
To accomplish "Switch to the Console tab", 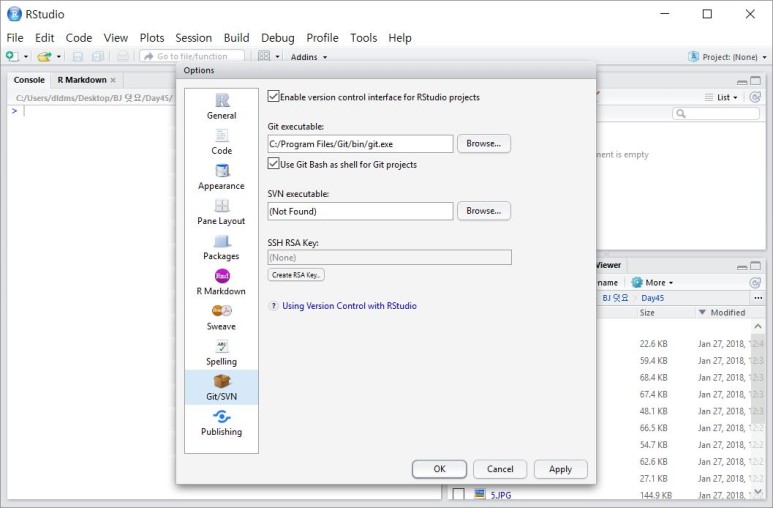I will click(x=29, y=80).
